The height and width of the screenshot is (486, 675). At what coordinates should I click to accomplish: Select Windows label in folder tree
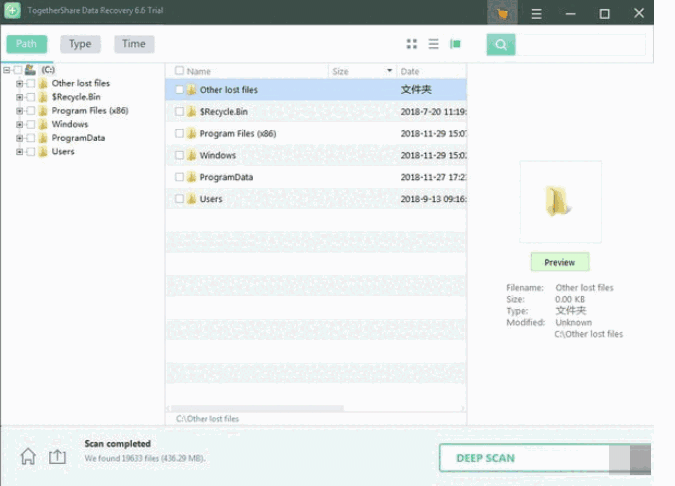tap(70, 124)
